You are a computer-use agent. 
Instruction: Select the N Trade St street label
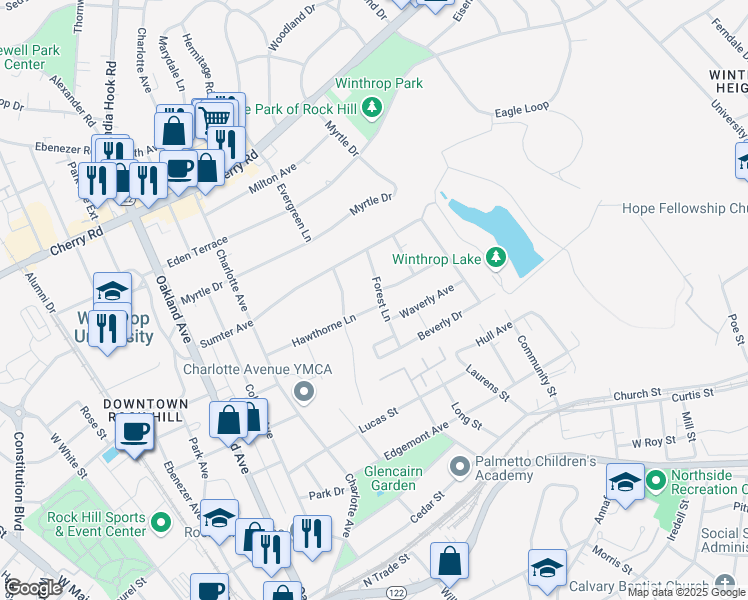point(386,570)
